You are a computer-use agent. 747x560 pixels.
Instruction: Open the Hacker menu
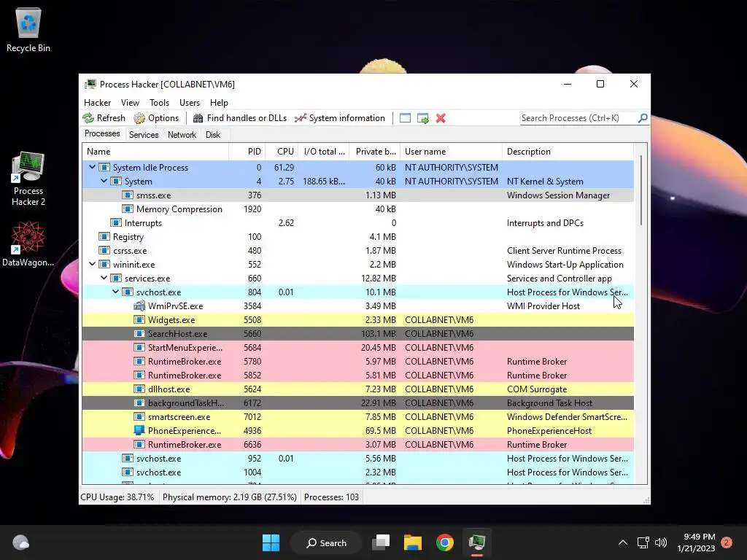click(x=97, y=102)
